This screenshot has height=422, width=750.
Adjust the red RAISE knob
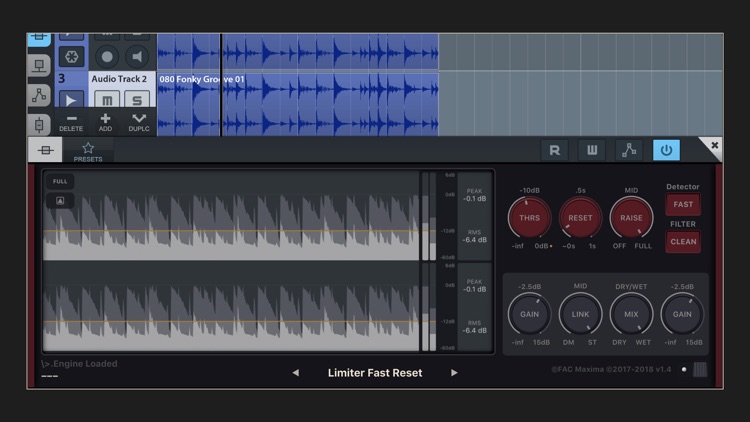[631, 218]
